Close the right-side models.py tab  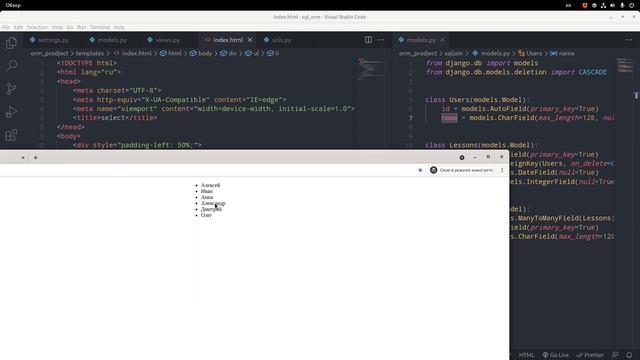pos(442,40)
